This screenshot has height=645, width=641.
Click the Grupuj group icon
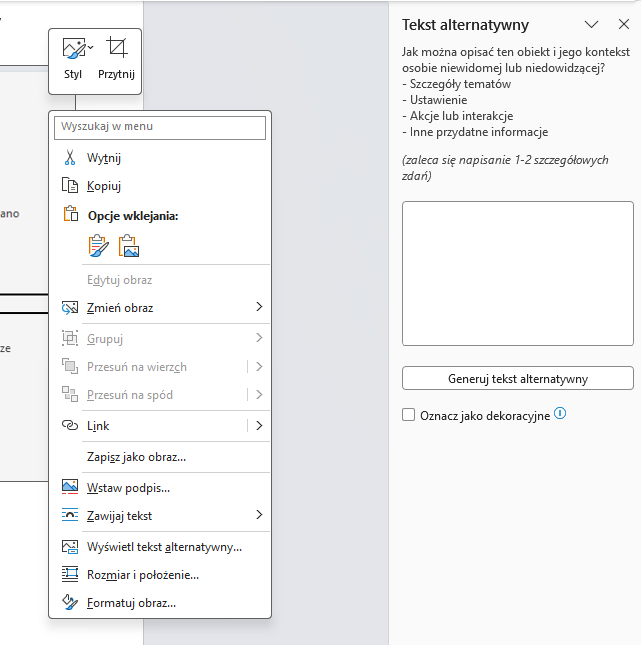(70, 338)
